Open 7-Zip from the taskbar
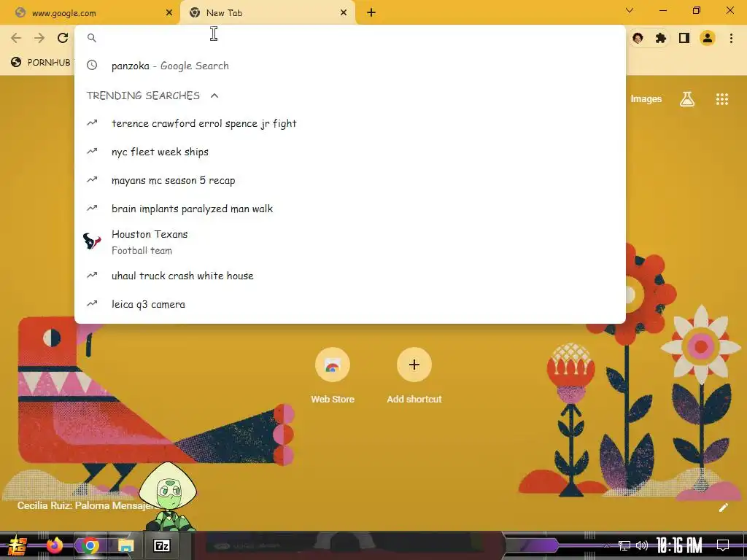Viewport: 747px width, 560px height. pos(162,545)
